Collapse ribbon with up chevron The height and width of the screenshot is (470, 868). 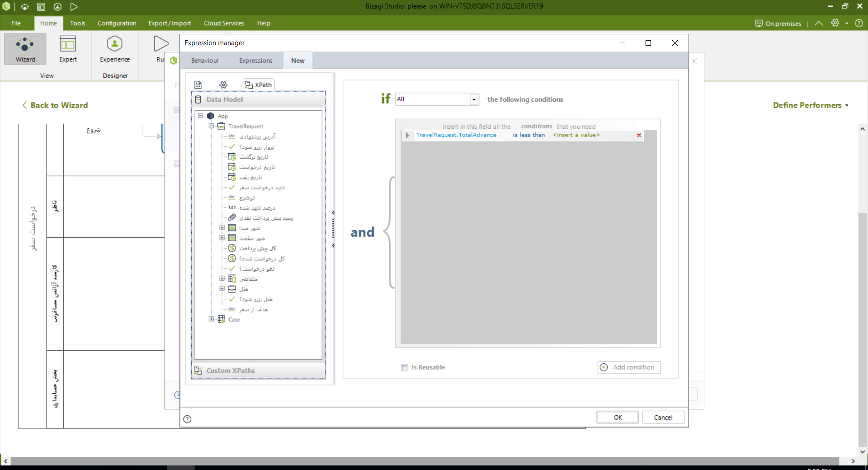click(819, 23)
